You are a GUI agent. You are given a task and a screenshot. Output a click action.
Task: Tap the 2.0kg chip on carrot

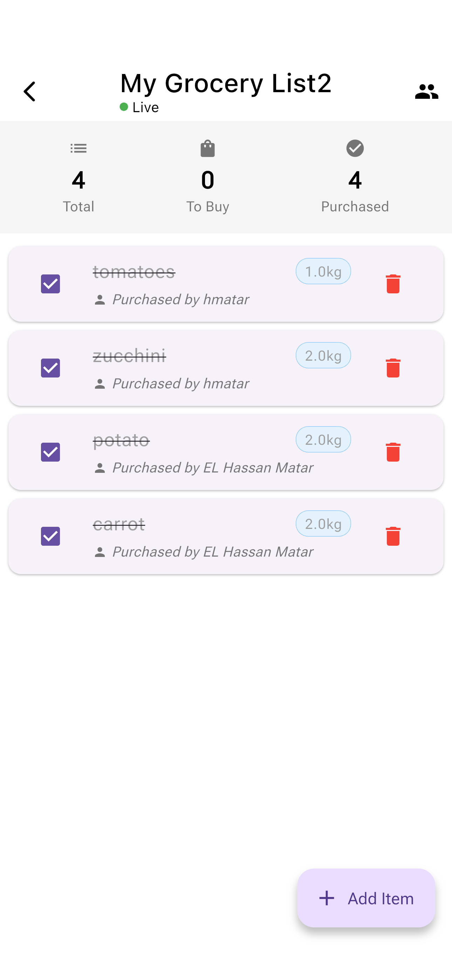pos(323,524)
